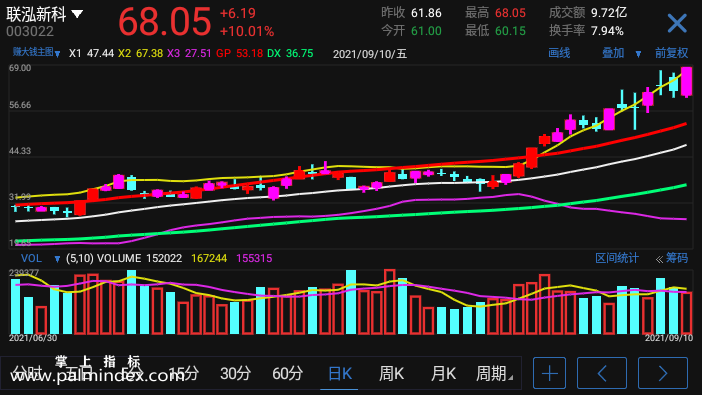
Task: Click the start date 2021/06/30 label
Action: click(33, 338)
